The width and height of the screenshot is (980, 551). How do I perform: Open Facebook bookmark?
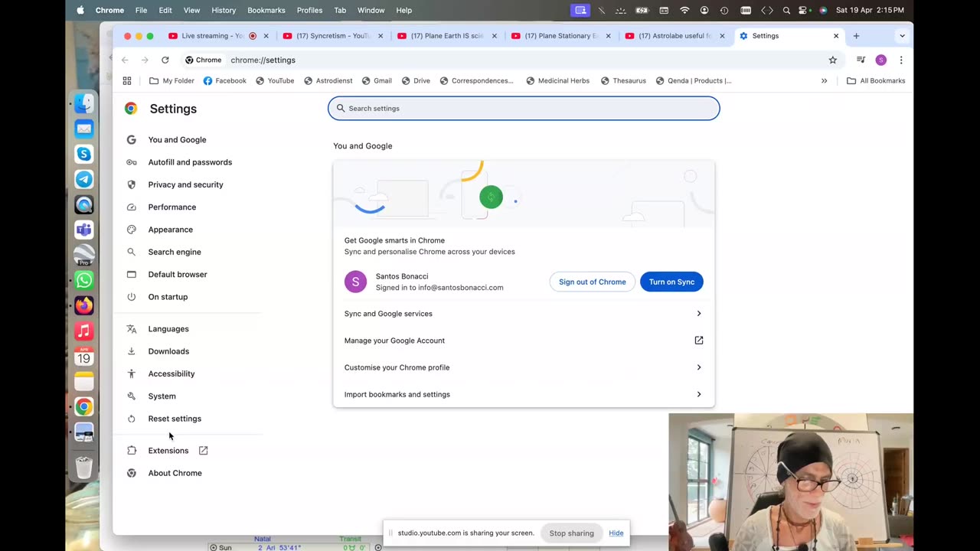coord(224,80)
